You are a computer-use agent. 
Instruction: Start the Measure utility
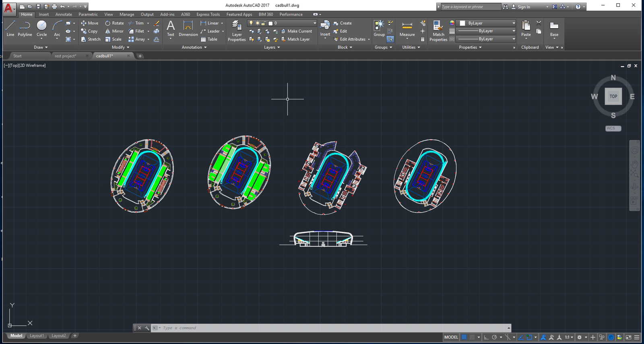point(407,29)
